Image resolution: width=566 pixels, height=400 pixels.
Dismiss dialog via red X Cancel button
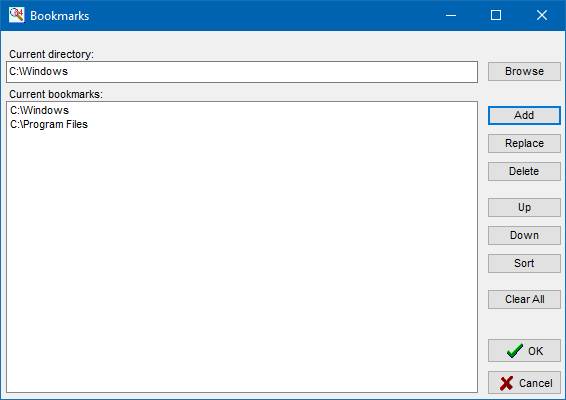coord(524,383)
